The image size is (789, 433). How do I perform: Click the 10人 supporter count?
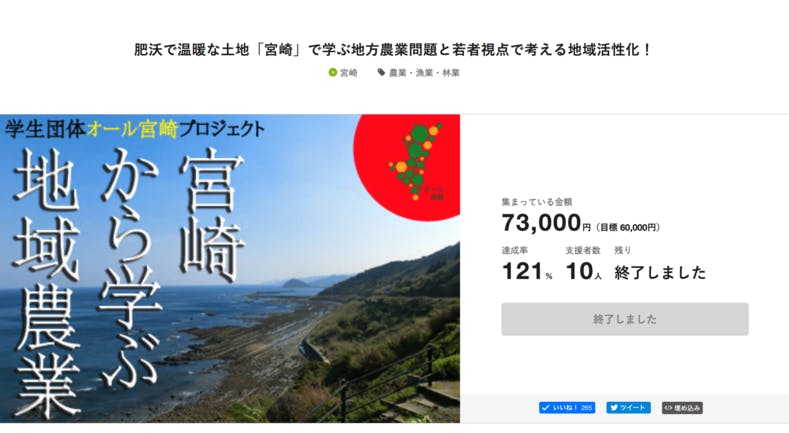584,272
